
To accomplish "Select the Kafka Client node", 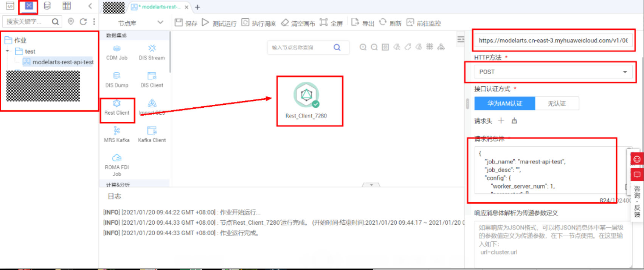I will pyautogui.click(x=152, y=135).
